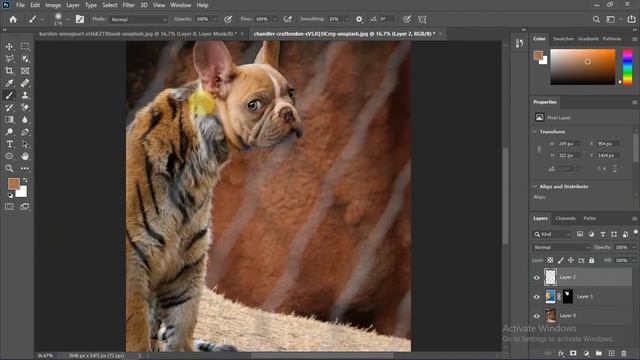640x360 pixels.
Task: Open the Smoothing dropdown arrow
Action: tap(347, 19)
